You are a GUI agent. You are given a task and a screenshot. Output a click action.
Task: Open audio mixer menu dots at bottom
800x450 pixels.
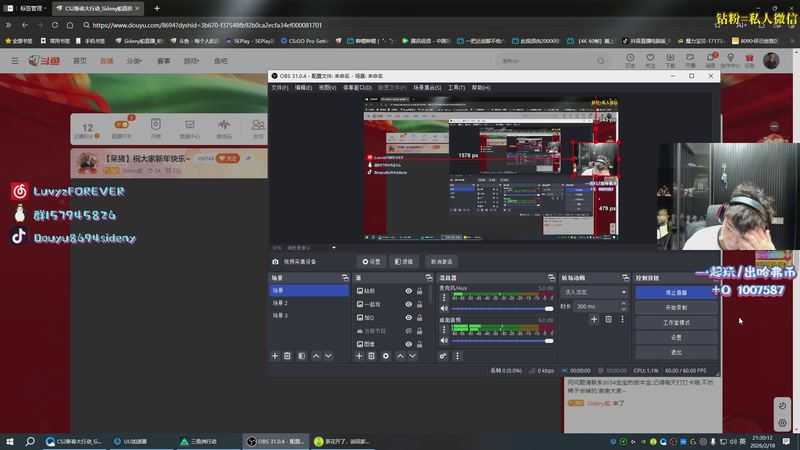[x=457, y=356]
